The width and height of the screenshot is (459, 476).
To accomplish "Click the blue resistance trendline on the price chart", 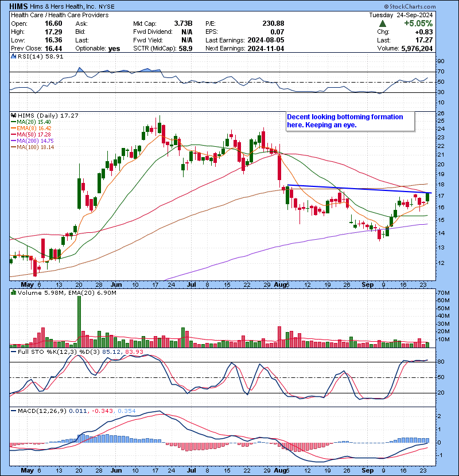I will [x=359, y=189].
